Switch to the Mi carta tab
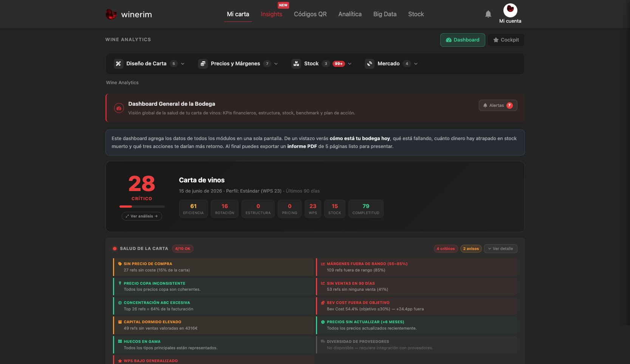630x364 pixels. coord(238,14)
